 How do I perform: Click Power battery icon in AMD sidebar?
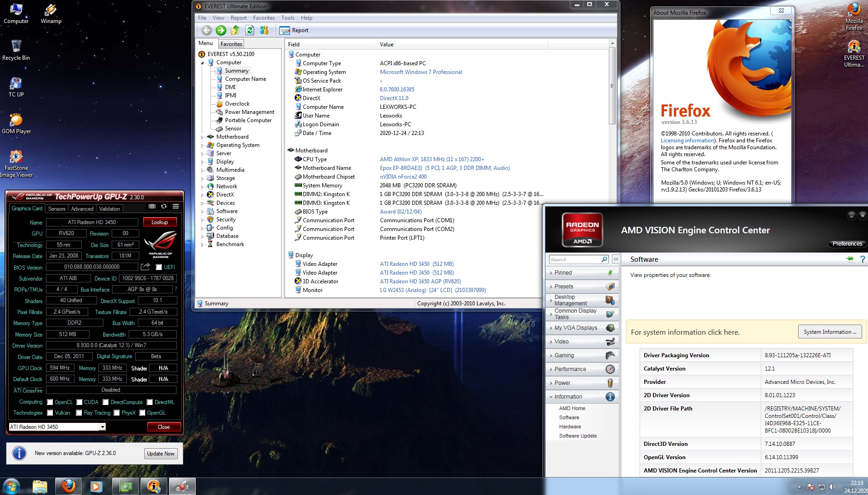[610, 383]
